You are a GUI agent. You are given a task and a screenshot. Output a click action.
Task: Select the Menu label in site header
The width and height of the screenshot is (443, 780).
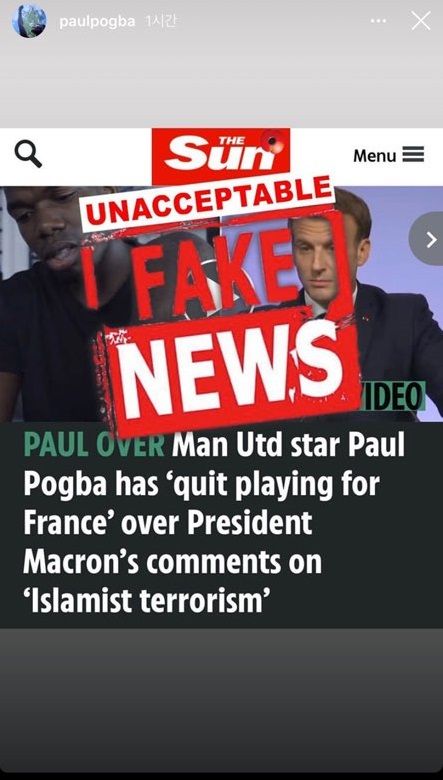pyautogui.click(x=374, y=155)
